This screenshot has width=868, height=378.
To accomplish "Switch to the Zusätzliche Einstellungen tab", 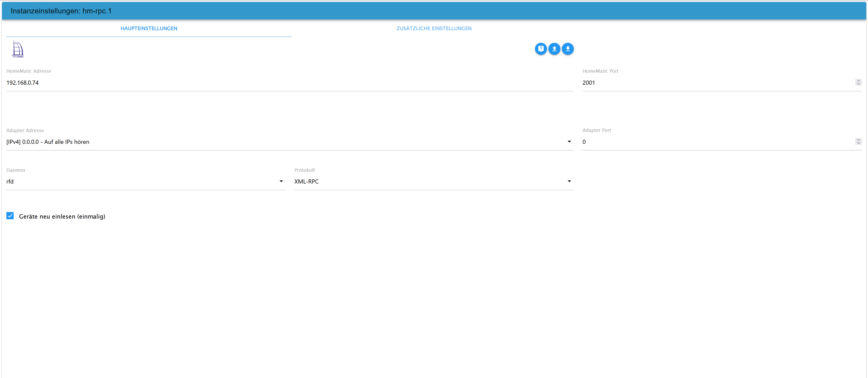I will point(434,28).
